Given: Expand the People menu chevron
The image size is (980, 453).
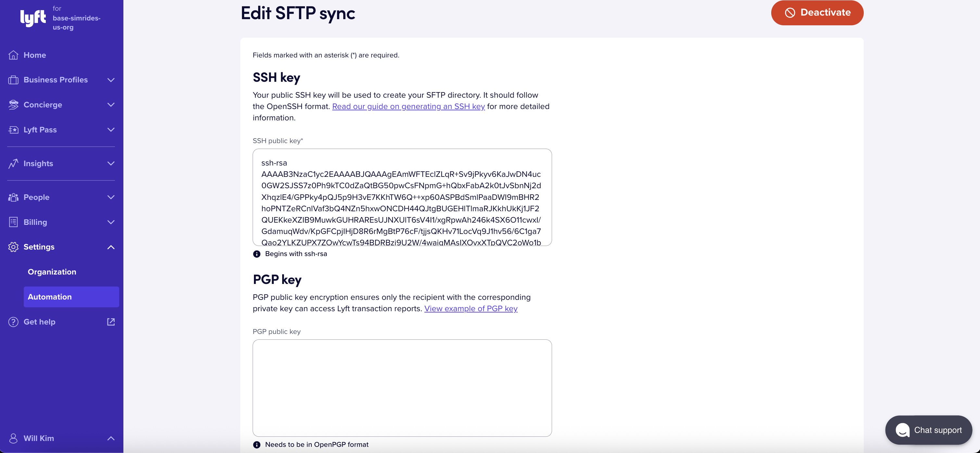Looking at the screenshot, I should pos(111,197).
